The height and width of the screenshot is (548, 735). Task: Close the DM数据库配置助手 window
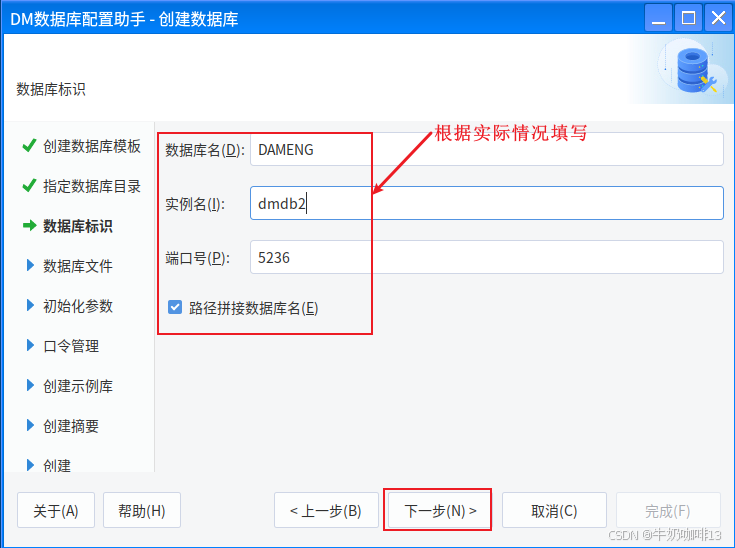718,18
